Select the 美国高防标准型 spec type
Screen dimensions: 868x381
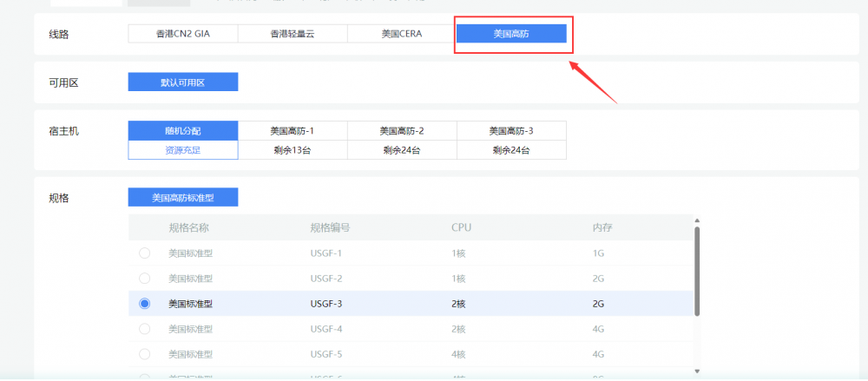click(x=183, y=198)
